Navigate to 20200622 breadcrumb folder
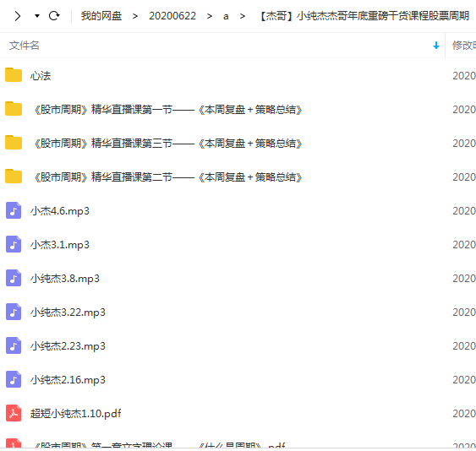The image size is (476, 451). click(x=172, y=16)
